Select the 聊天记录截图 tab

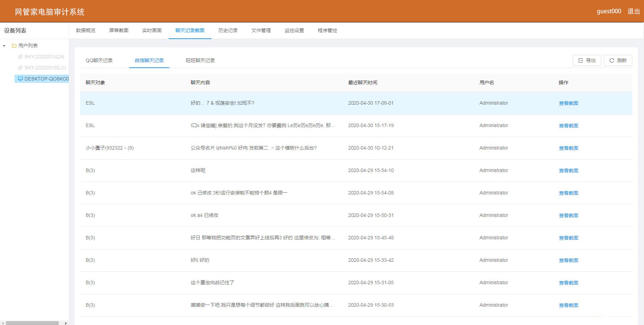pyautogui.click(x=190, y=30)
